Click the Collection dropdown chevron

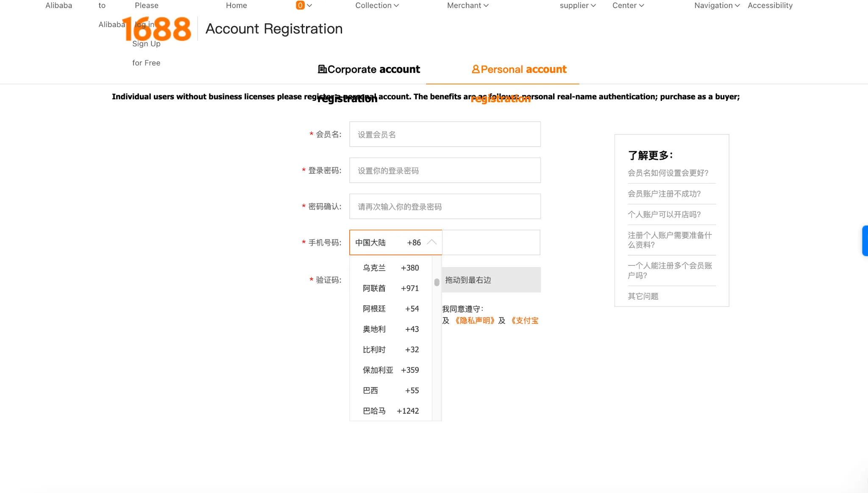[x=396, y=6]
